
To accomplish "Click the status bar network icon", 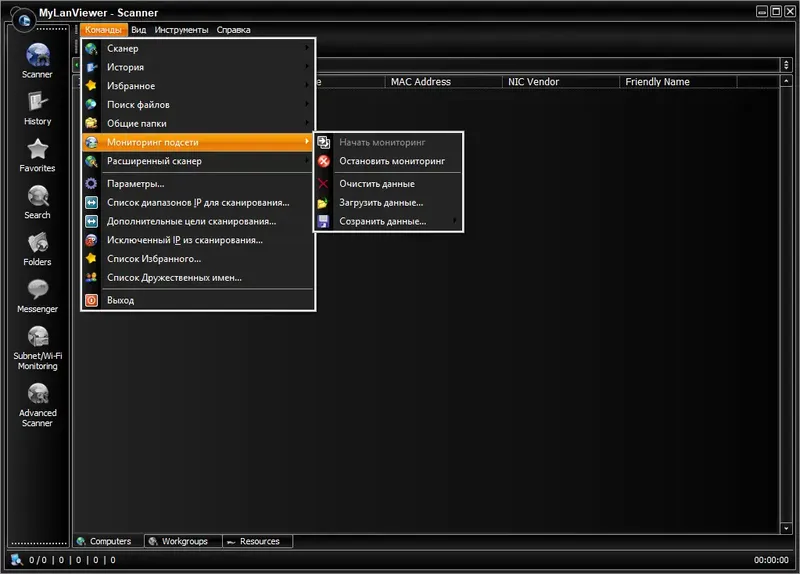I will pyautogui.click(x=16, y=559).
